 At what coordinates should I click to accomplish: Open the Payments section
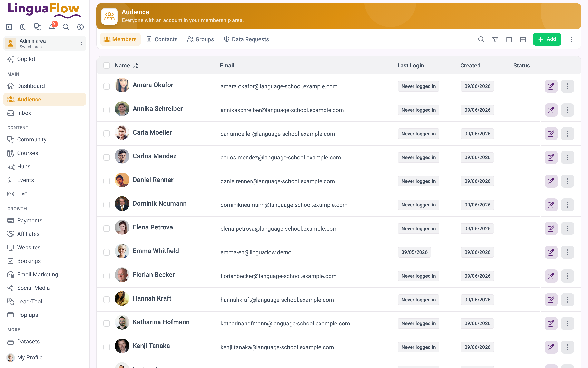(45, 221)
